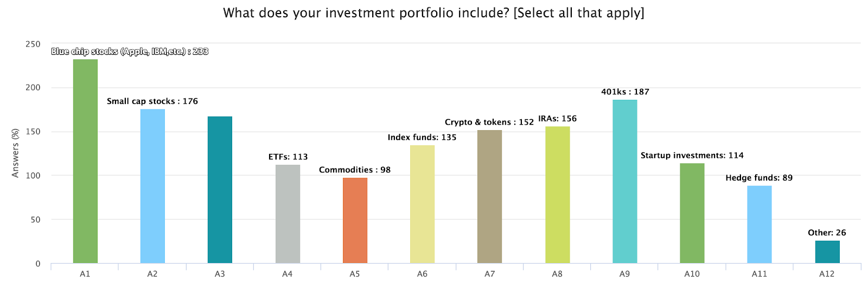Click the tan Crypto & tokens bar
The image size is (868, 289).
tap(489, 196)
